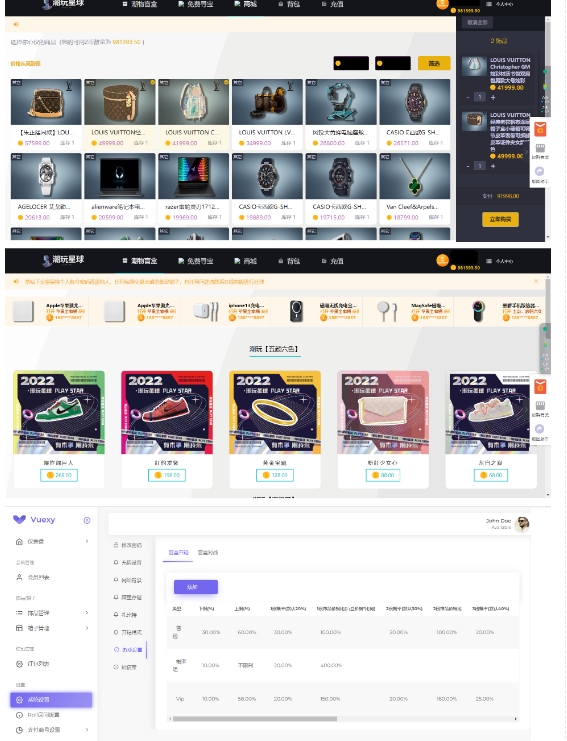
Task: Click the yellow 筛选 filter button
Action: click(434, 63)
